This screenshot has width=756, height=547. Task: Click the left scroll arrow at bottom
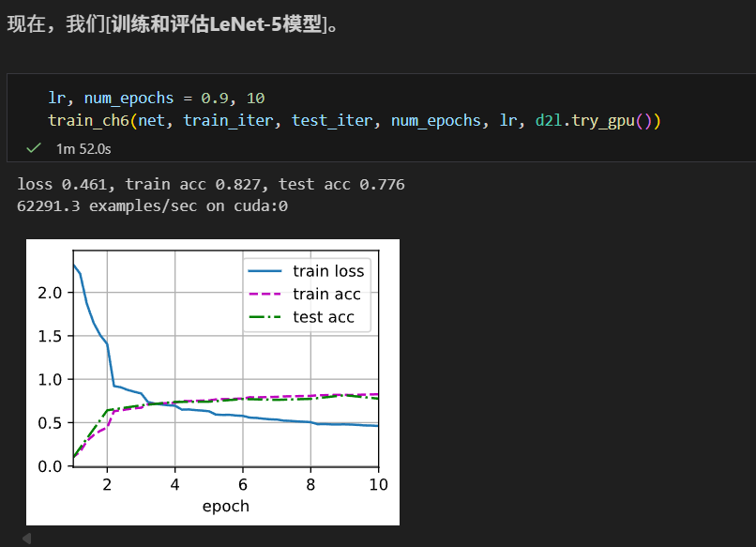(x=26, y=539)
